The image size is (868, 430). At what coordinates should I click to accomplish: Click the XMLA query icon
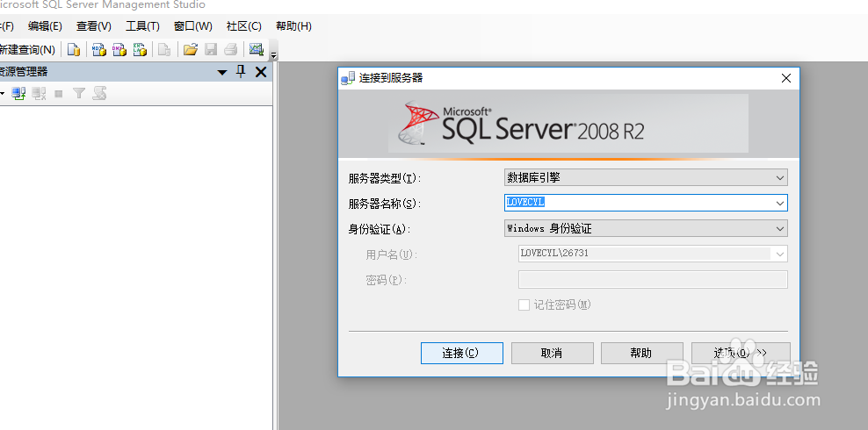(x=140, y=50)
